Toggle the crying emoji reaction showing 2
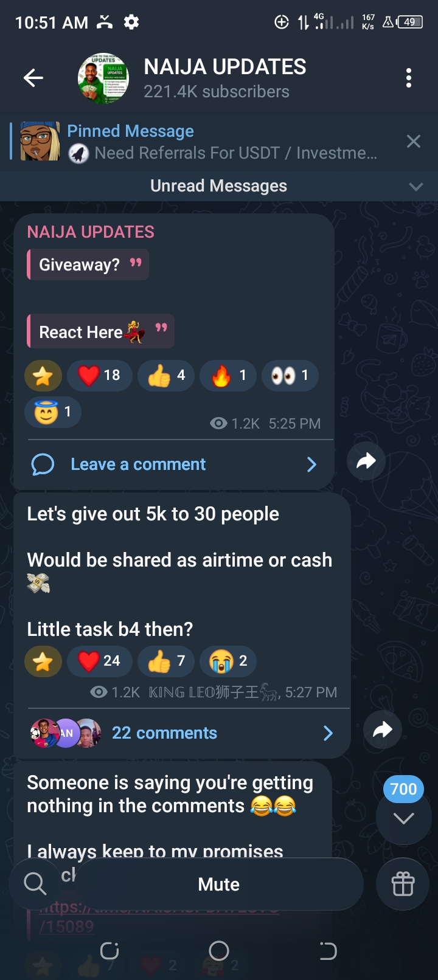This screenshot has height=980, width=438. tap(228, 661)
